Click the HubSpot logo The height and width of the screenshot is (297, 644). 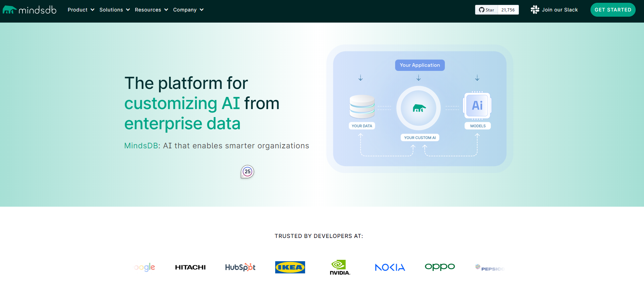point(240,267)
